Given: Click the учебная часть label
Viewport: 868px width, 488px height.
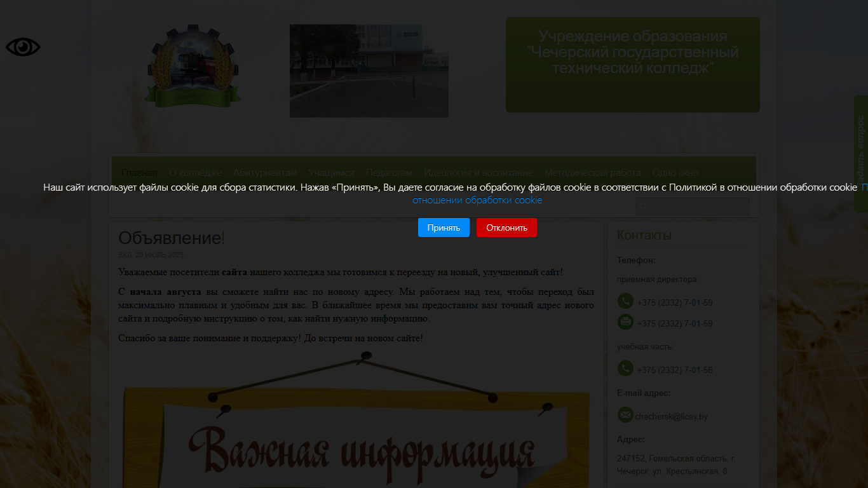Looking at the screenshot, I should [646, 347].
